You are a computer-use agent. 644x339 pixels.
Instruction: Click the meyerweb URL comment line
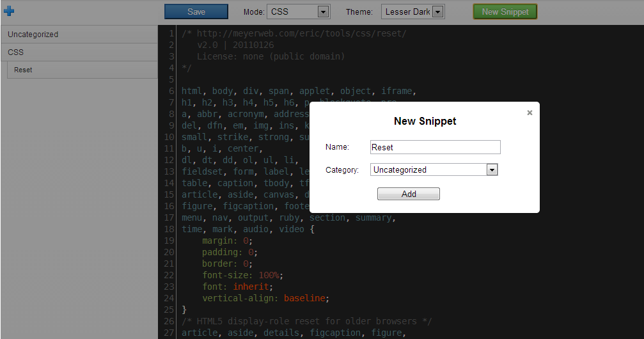pyautogui.click(x=294, y=34)
